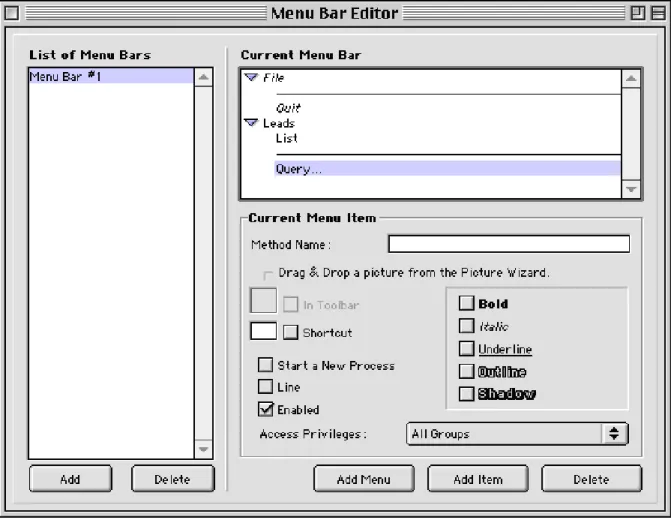Viewport: 671px width, 520px height.
Task: Click Delete under List of Menu Bars
Action: coord(172,479)
